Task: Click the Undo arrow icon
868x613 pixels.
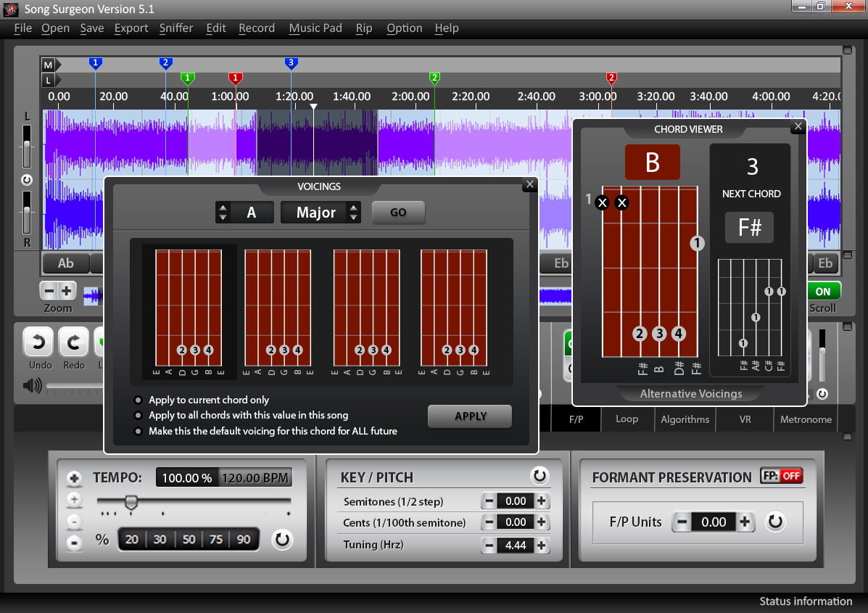Action: coord(38,342)
